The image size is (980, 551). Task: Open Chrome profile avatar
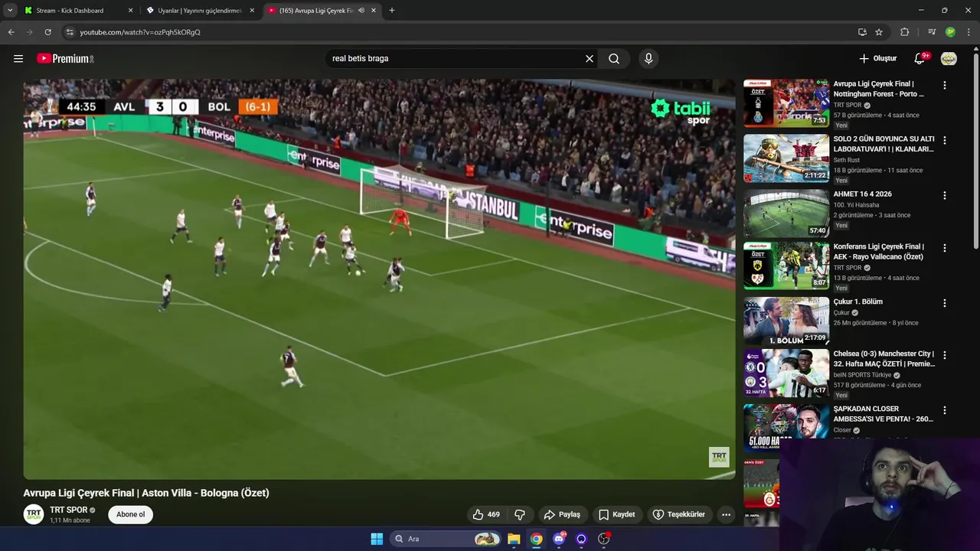(x=950, y=32)
